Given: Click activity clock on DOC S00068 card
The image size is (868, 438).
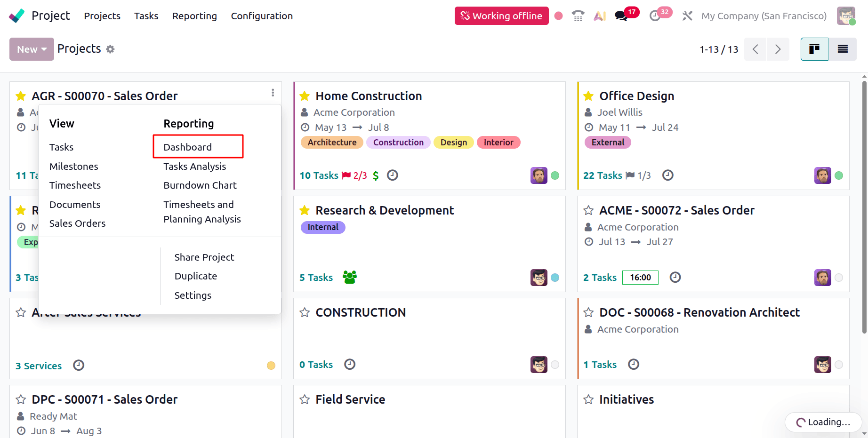Looking at the screenshot, I should (x=634, y=365).
